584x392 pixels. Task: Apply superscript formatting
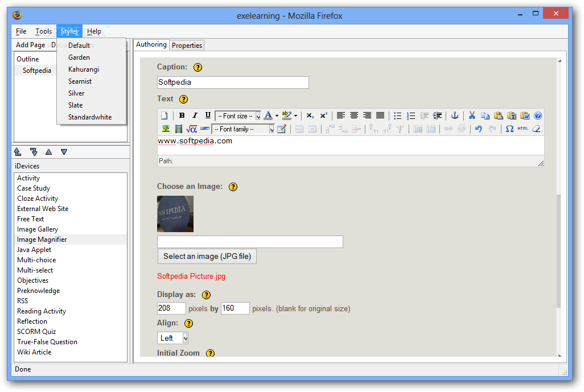(323, 115)
